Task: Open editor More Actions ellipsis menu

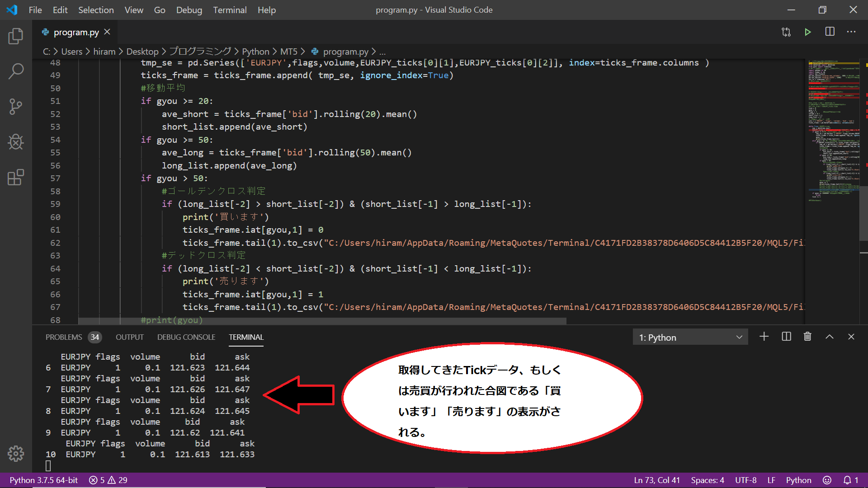Action: tap(851, 32)
